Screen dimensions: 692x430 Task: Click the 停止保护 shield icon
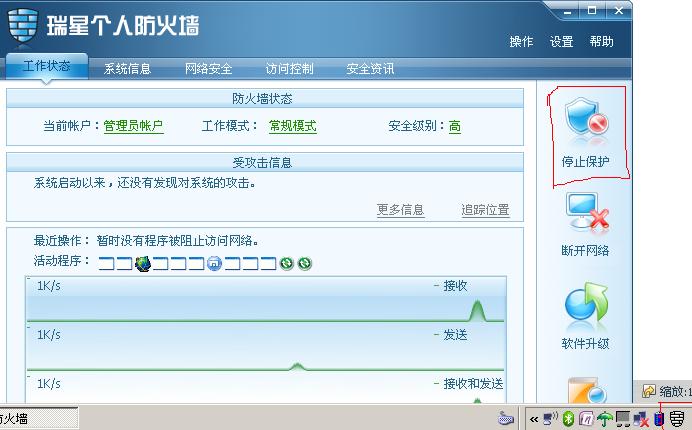[587, 117]
